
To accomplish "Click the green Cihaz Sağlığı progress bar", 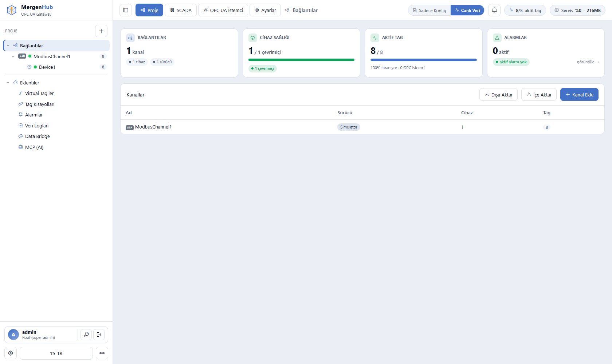I will coord(301,60).
